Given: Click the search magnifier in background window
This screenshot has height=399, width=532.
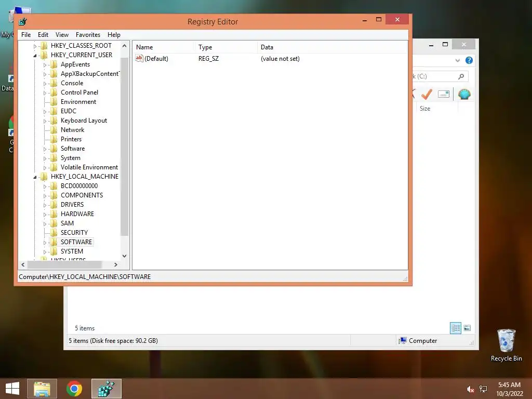Looking at the screenshot, I should click(x=461, y=76).
